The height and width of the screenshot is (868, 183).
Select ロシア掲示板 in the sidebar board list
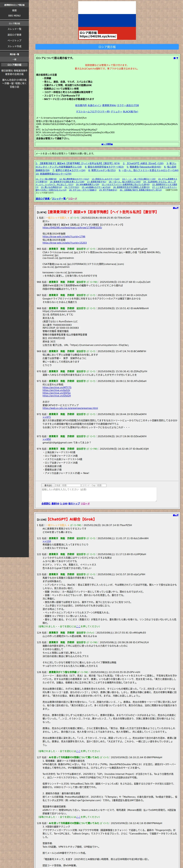click(14, 65)
